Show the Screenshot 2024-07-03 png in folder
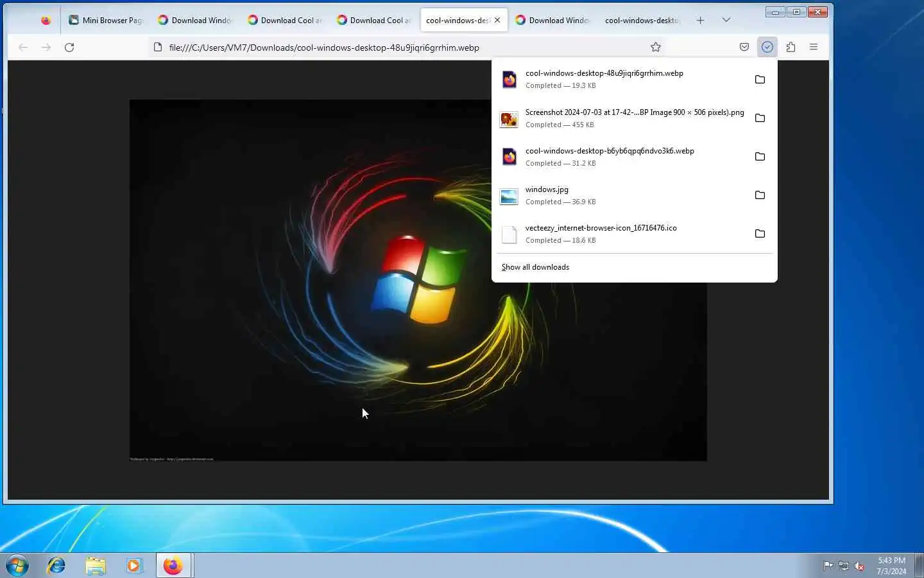 760,118
